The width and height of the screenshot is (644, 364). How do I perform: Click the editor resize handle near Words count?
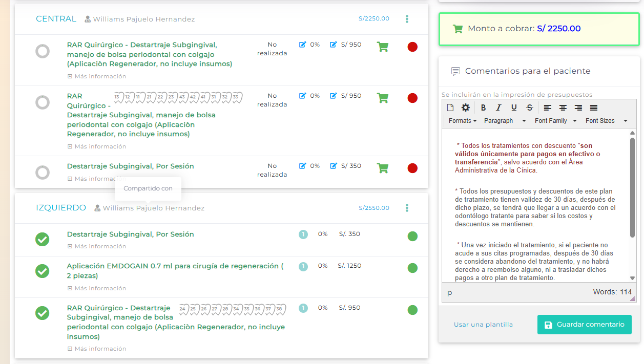coord(633,297)
